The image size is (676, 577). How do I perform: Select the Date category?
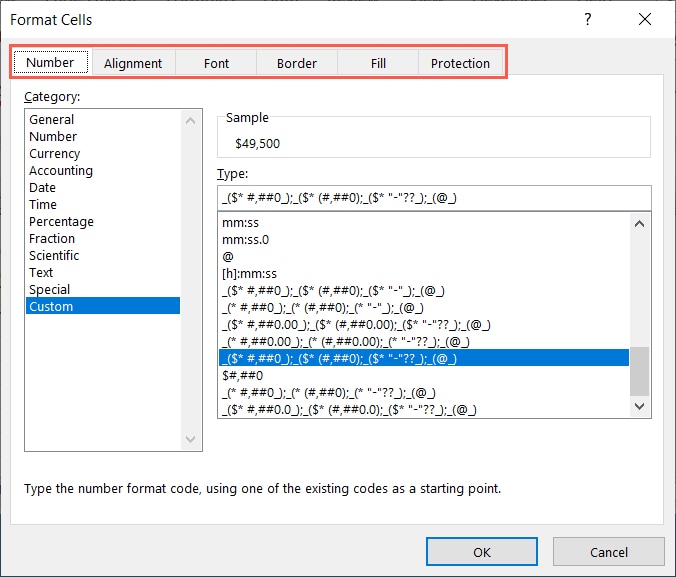coord(103,188)
